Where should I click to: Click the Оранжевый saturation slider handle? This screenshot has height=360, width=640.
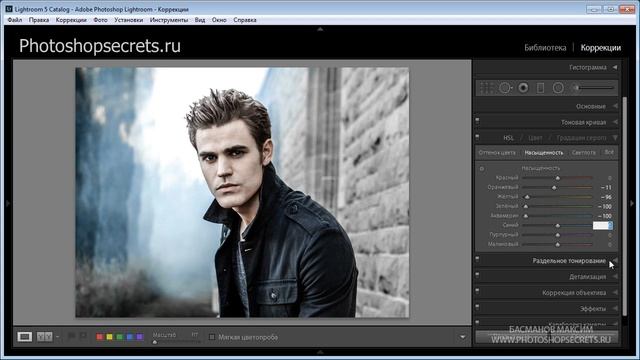(x=554, y=188)
